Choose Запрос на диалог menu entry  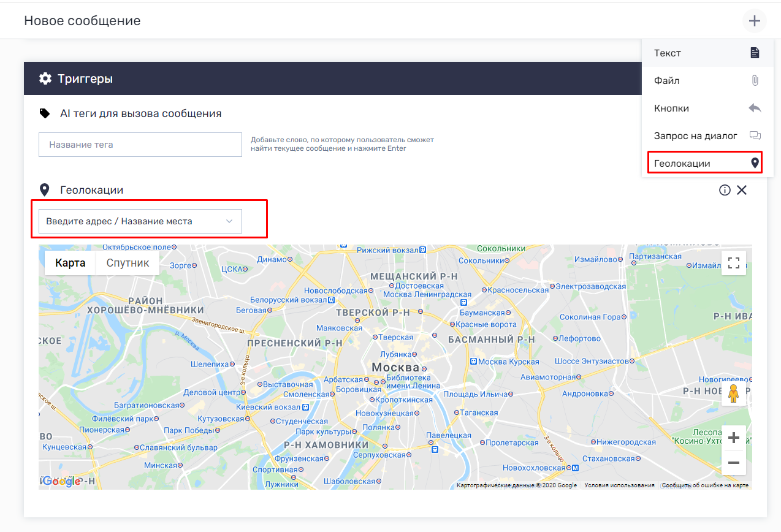pos(707,135)
